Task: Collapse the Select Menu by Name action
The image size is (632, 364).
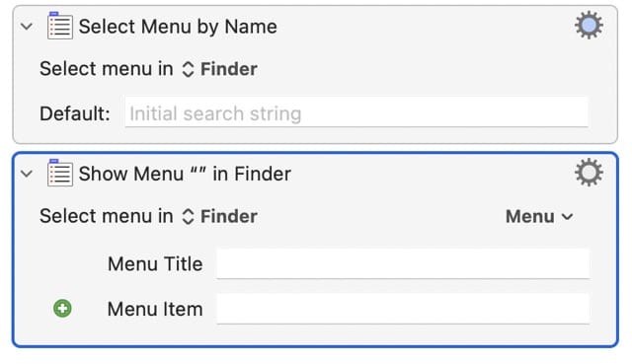Action: point(27,27)
